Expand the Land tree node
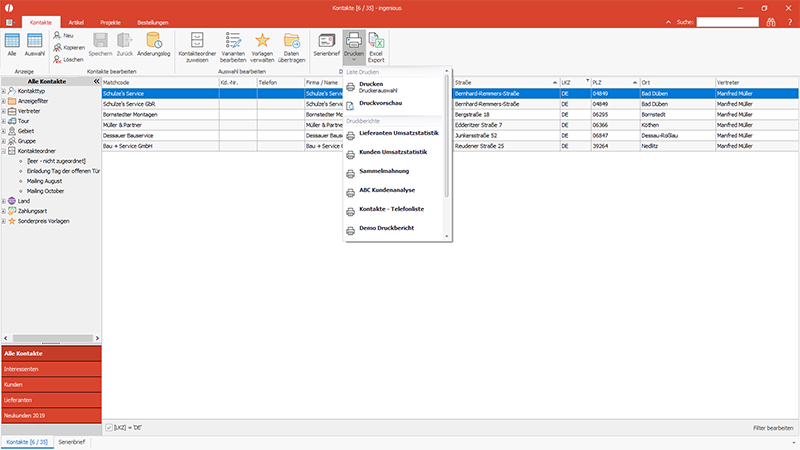This screenshot has width=800, height=450. (4, 201)
